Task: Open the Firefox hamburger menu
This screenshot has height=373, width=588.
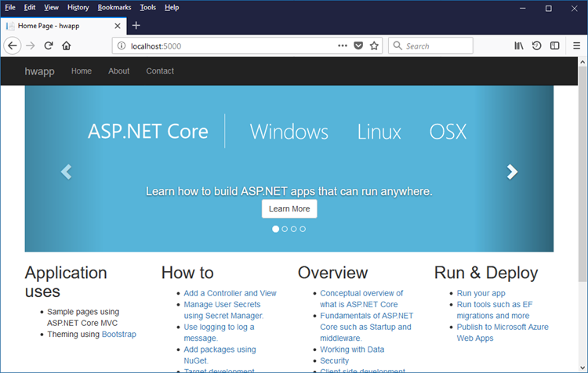Action: [x=577, y=45]
